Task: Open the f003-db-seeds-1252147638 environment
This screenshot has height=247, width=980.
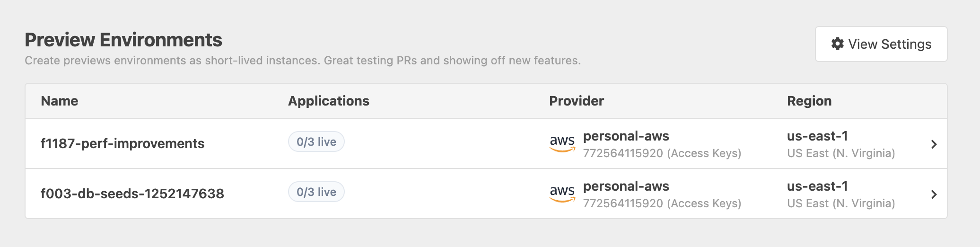Action: 132,194
